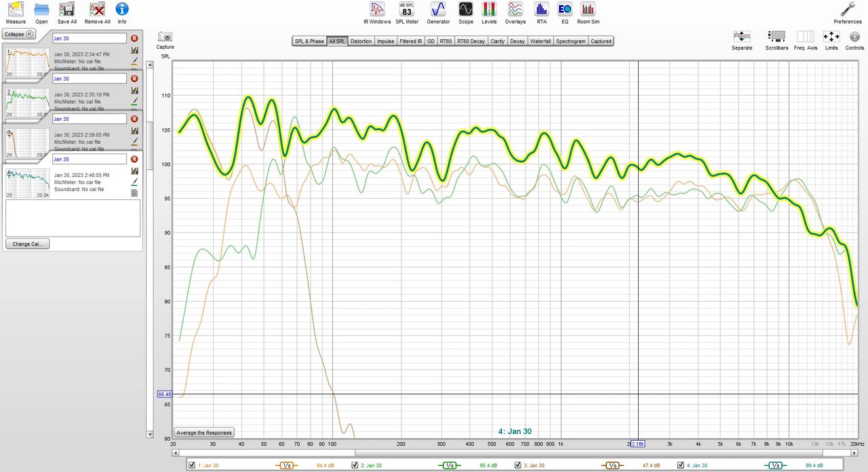The height and width of the screenshot is (472, 868).
Task: Switch to Impulse tab
Action: tap(386, 41)
